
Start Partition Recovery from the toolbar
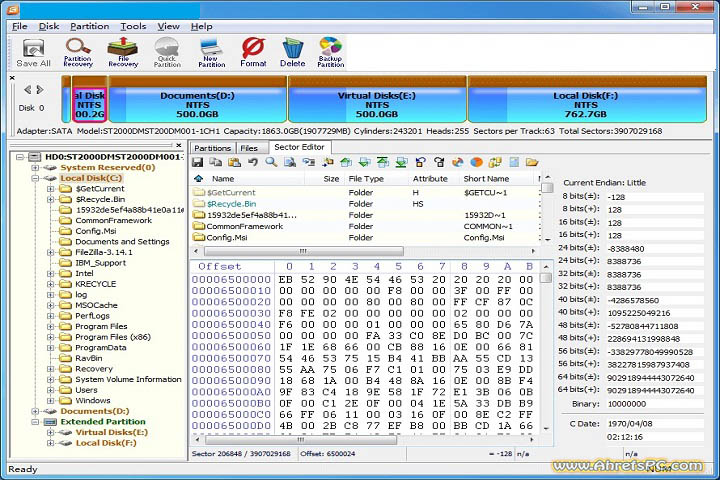click(78, 52)
